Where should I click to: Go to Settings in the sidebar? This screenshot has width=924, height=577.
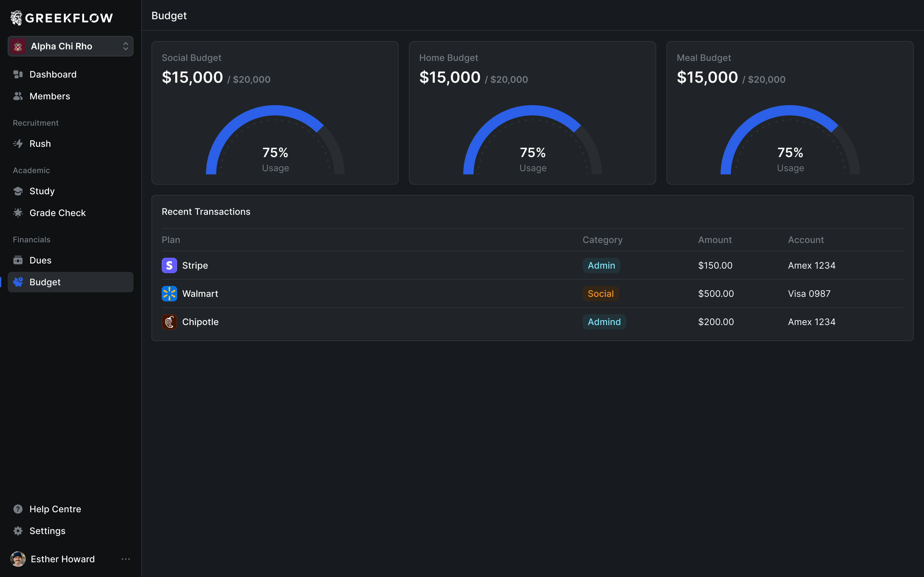pyautogui.click(x=47, y=531)
